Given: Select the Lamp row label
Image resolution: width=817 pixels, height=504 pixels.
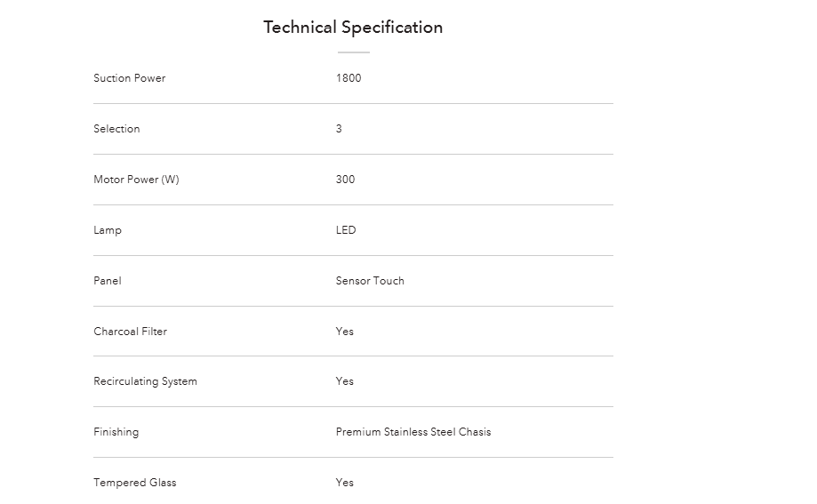Looking at the screenshot, I should [108, 230].
